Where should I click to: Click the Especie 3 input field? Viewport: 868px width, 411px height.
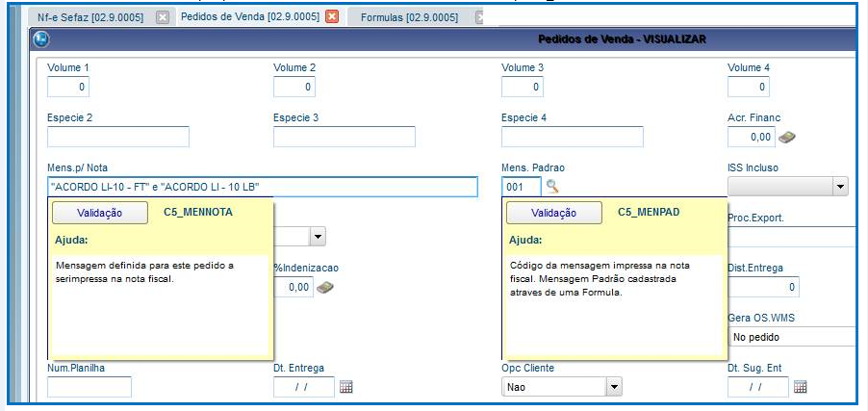(345, 137)
